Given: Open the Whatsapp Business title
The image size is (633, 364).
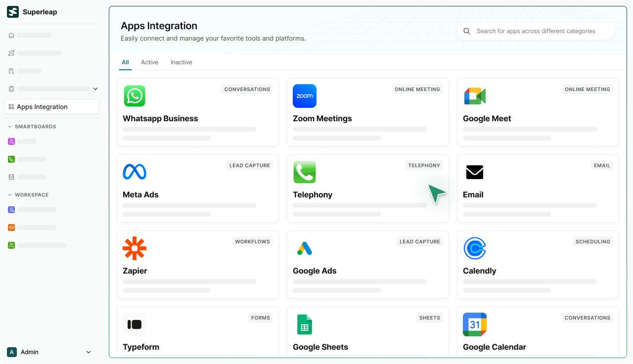Looking at the screenshot, I should 160,119.
